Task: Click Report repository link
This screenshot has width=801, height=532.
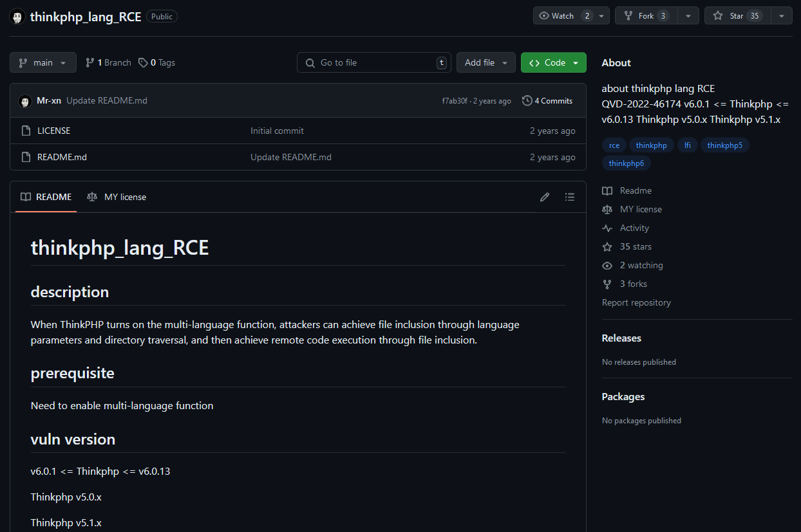Action: tap(636, 302)
